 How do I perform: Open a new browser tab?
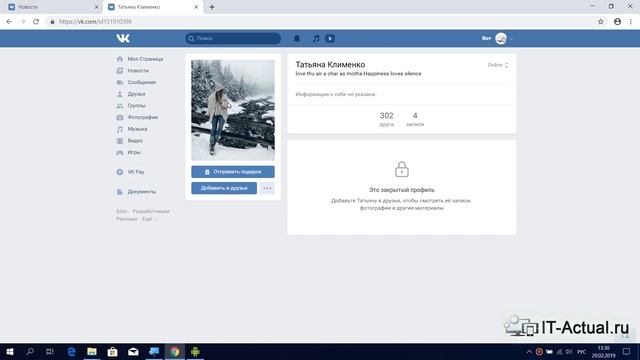click(212, 7)
